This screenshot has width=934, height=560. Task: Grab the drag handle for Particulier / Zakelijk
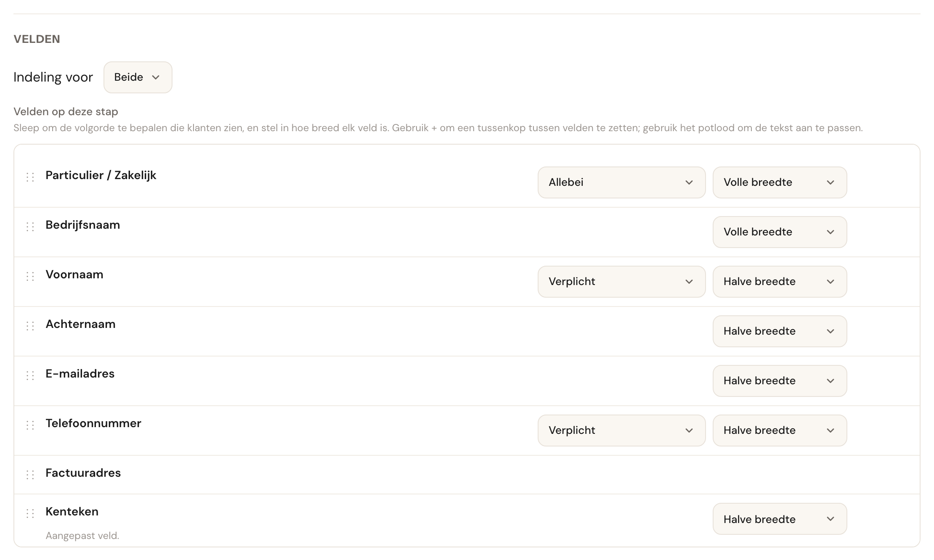pos(30,177)
